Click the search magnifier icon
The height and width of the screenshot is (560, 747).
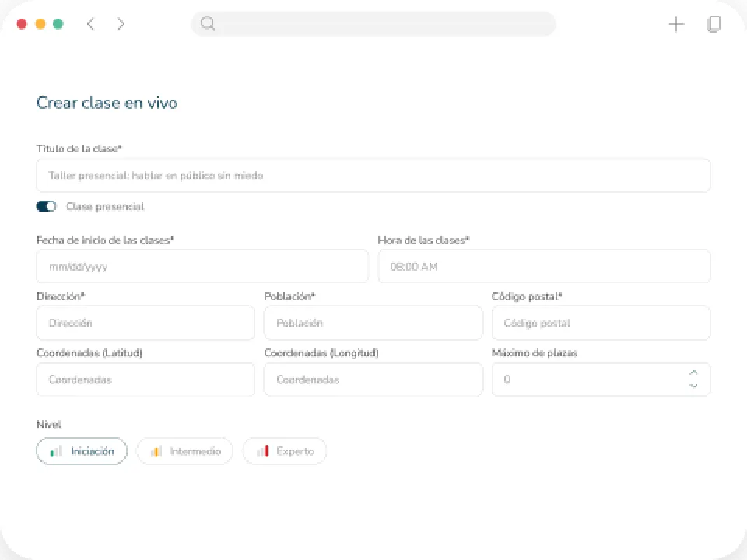208,23
